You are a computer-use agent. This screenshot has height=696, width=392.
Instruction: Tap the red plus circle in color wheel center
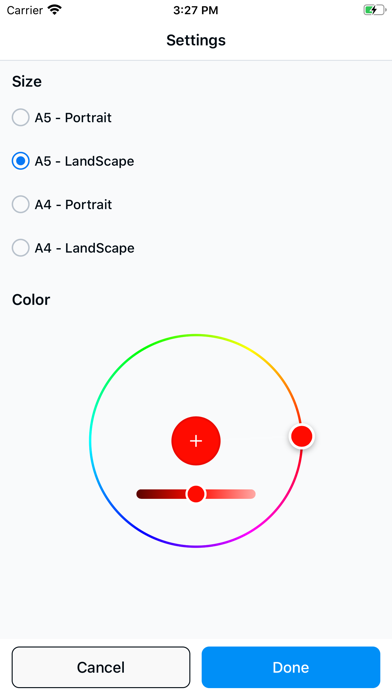click(196, 441)
